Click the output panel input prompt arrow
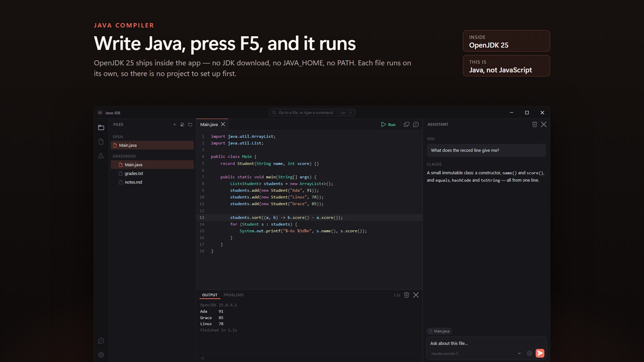The image size is (644, 362). (x=202, y=358)
